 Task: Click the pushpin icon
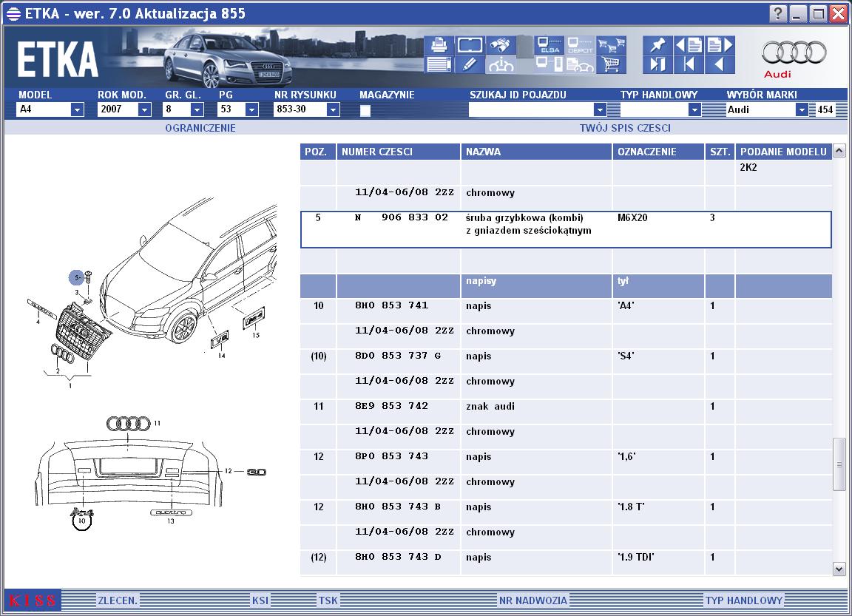click(x=657, y=44)
